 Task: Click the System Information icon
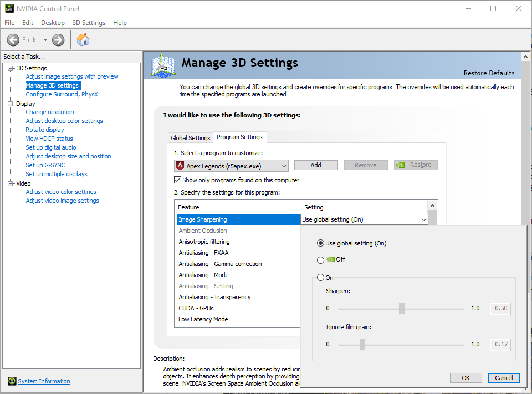pos(12,381)
